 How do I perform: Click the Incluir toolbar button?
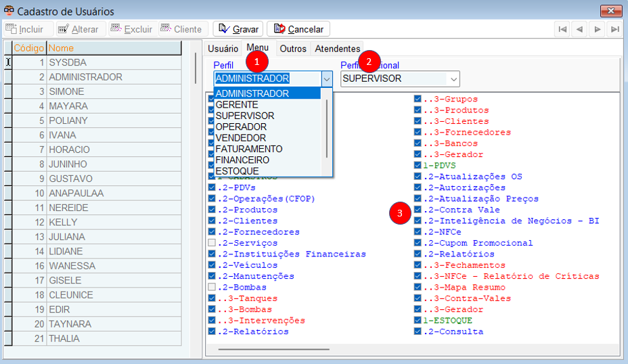[28, 29]
